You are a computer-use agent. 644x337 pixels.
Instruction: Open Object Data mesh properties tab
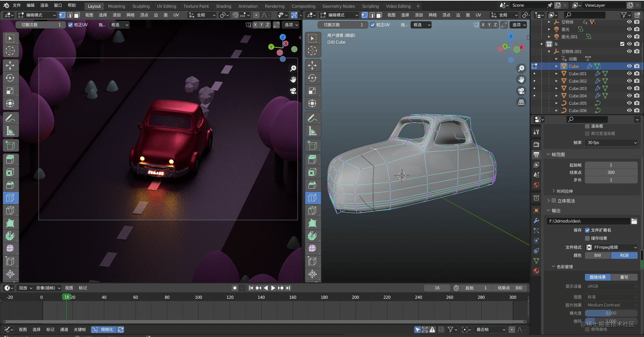click(x=536, y=261)
